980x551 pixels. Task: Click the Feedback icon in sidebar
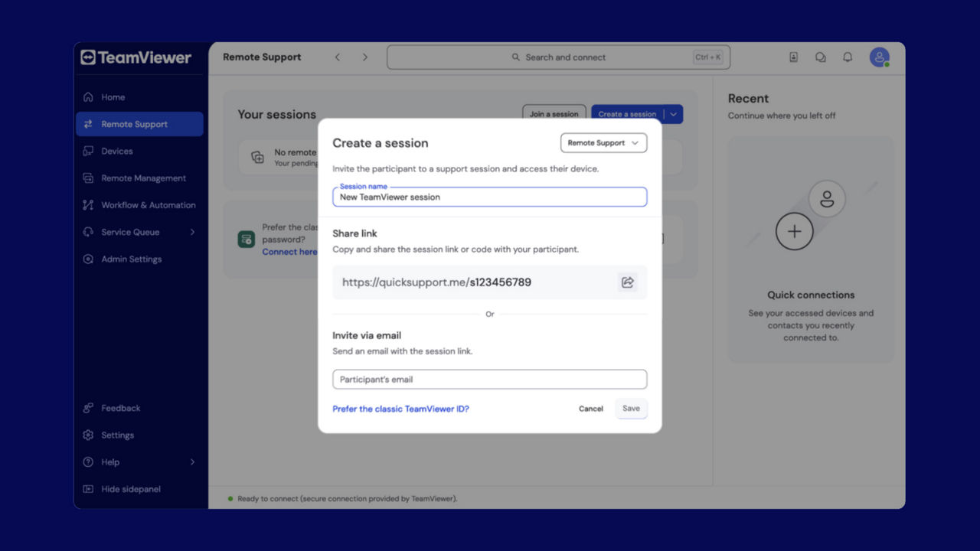[88, 408]
